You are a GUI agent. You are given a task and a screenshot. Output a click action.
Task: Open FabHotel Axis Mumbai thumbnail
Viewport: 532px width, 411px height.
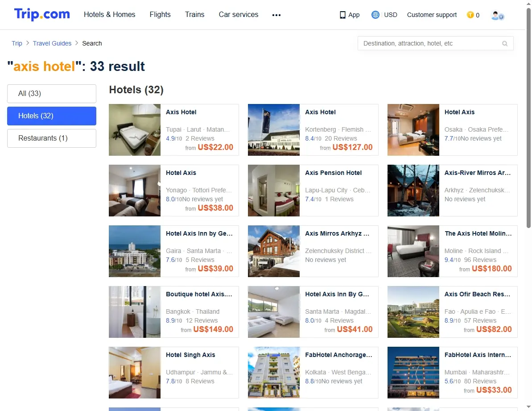coord(413,373)
